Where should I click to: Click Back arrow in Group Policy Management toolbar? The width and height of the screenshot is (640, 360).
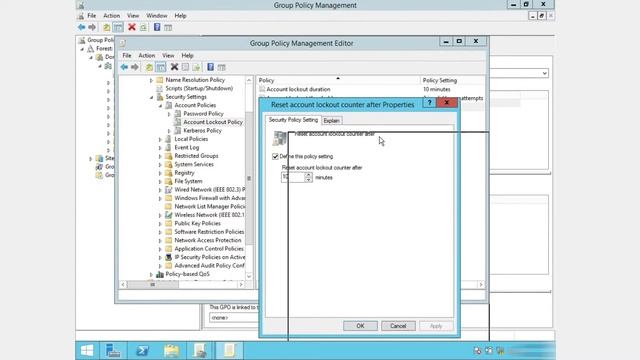click(x=82, y=27)
